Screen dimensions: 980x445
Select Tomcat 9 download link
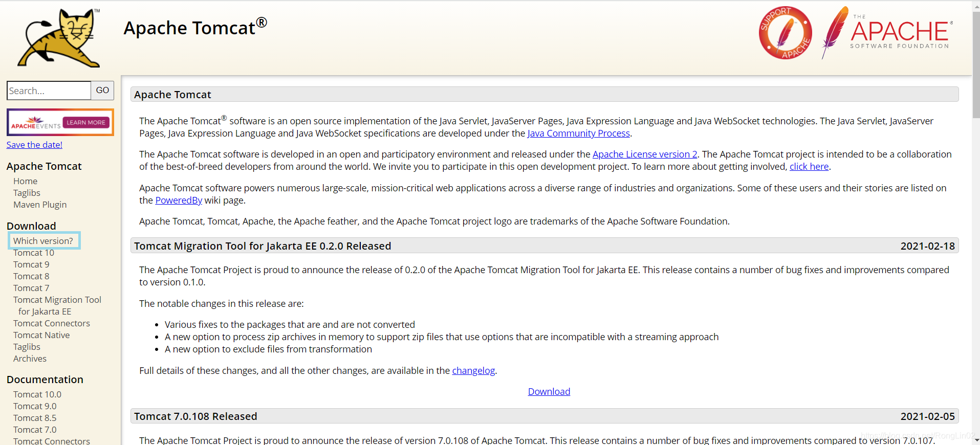(31, 264)
